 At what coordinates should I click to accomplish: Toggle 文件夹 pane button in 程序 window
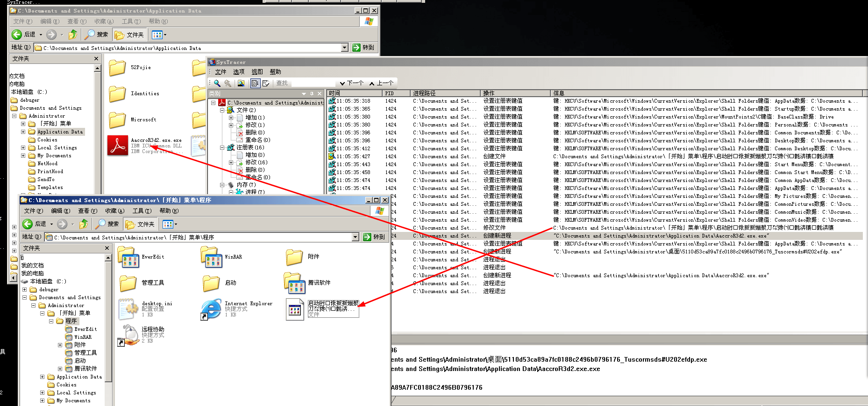click(140, 224)
